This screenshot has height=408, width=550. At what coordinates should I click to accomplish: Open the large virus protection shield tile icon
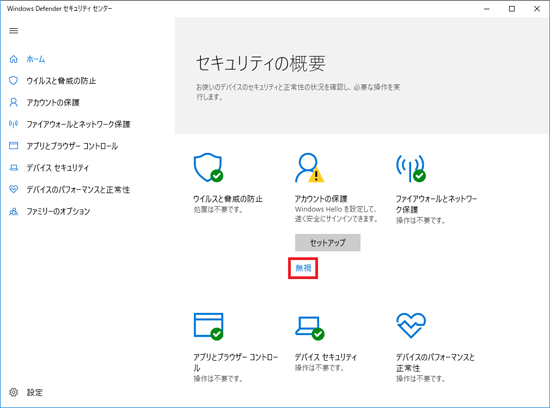coord(209,168)
